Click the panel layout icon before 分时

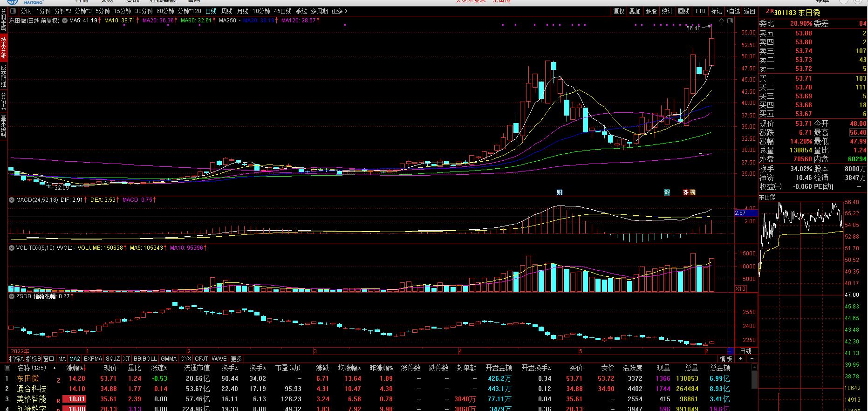tap(13, 11)
